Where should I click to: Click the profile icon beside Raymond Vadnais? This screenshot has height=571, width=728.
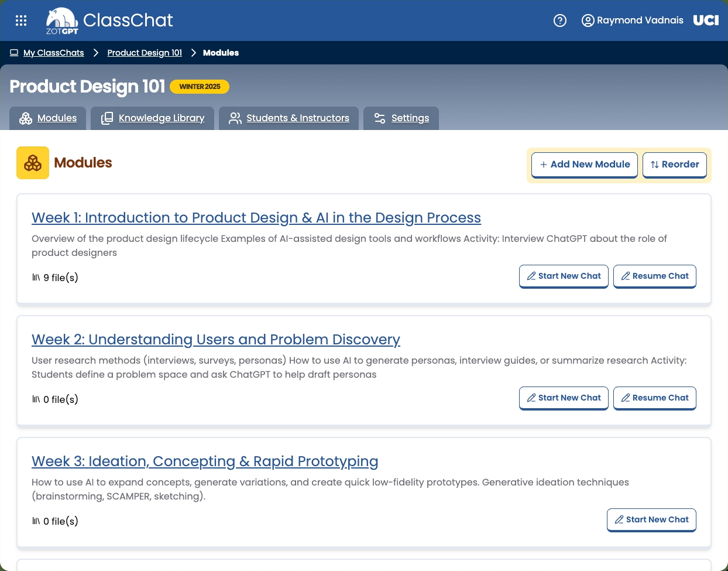(x=588, y=20)
